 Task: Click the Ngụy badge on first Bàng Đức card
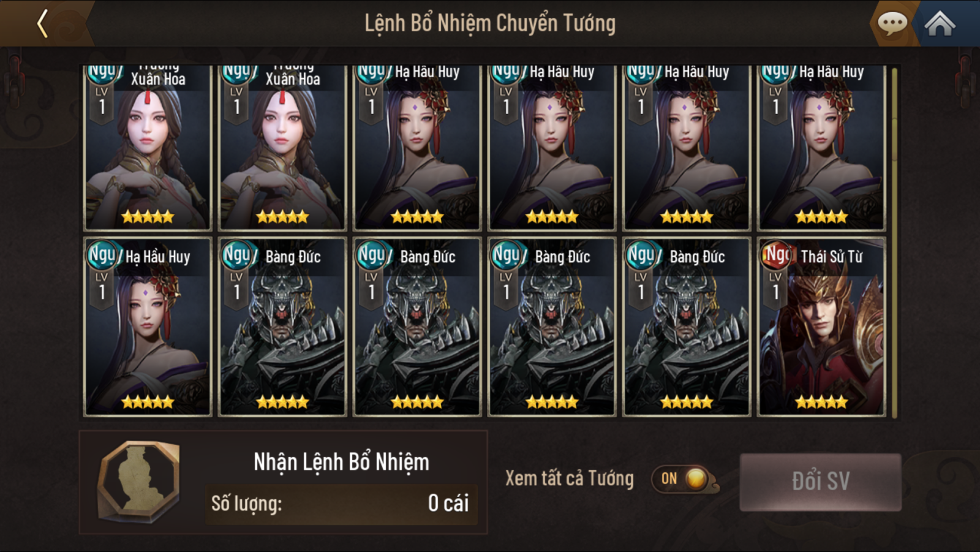[x=238, y=254]
